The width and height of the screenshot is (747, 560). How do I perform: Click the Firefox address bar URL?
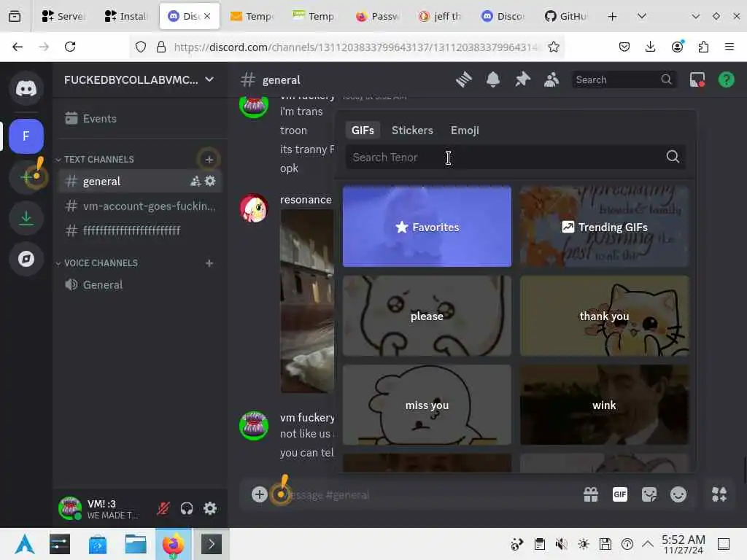point(357,47)
